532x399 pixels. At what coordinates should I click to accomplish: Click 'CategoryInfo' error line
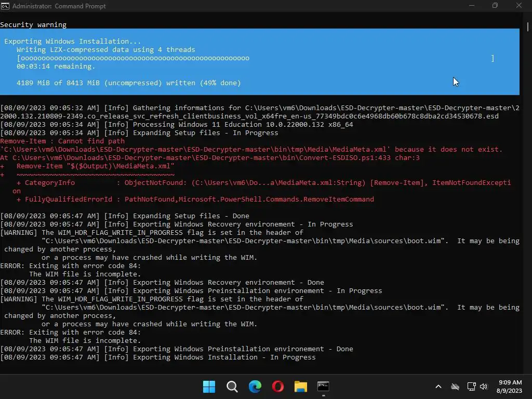[x=263, y=182]
